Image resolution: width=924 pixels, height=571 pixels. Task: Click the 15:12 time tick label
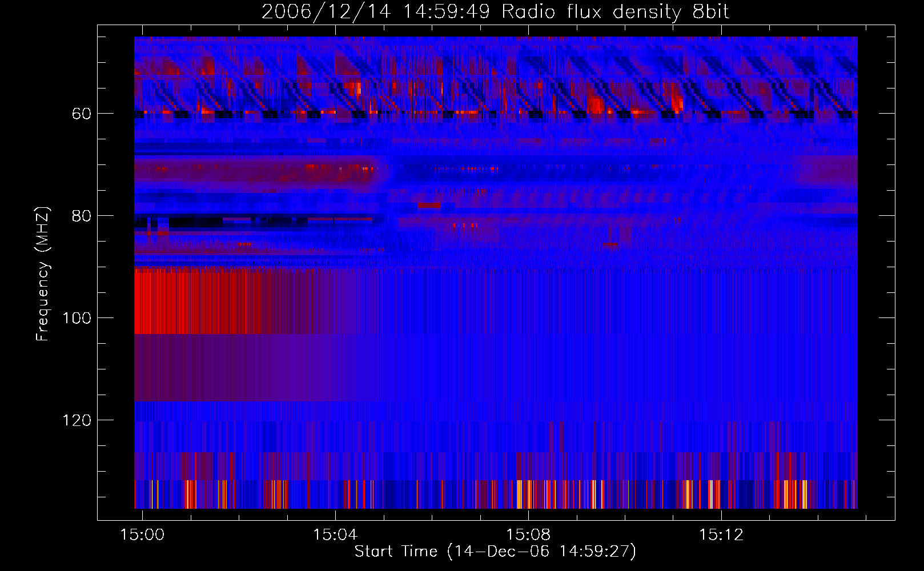[x=722, y=534]
